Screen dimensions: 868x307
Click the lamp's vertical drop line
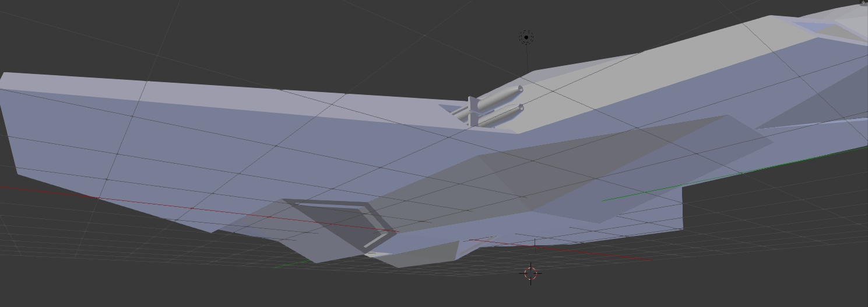pos(527,58)
